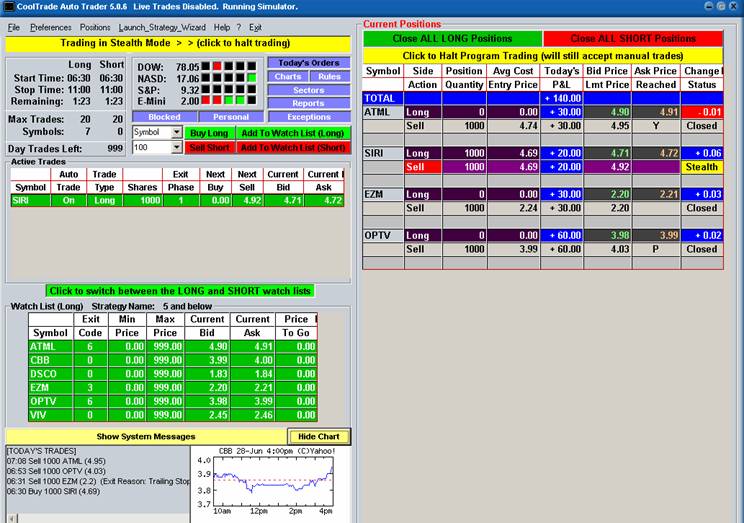Open the Launch_Strategy_Wizard menu

[162, 28]
